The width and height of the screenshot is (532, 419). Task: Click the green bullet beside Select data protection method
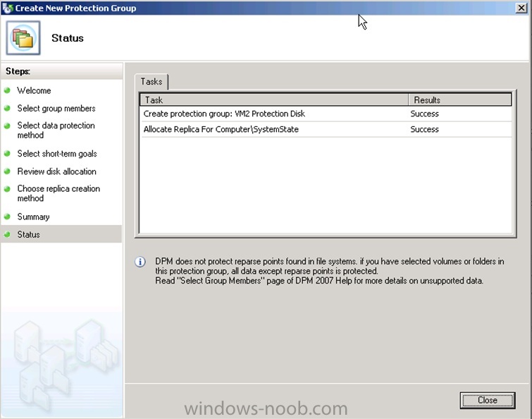coord(7,126)
